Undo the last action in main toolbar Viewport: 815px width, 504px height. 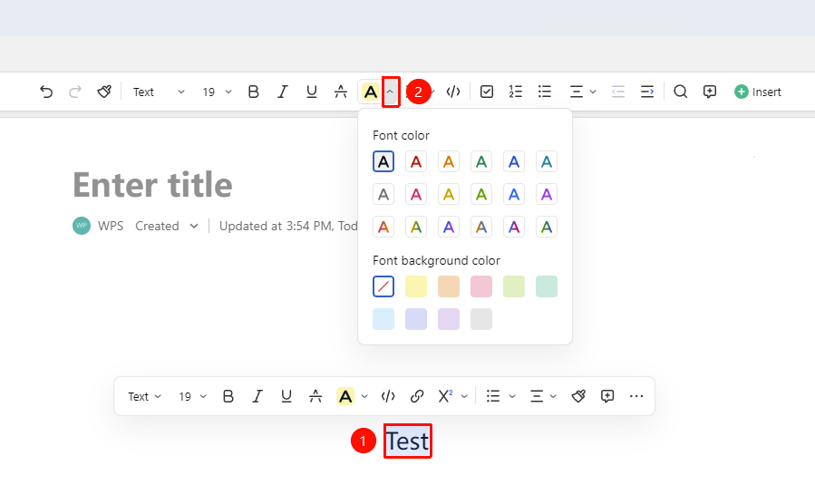click(46, 92)
